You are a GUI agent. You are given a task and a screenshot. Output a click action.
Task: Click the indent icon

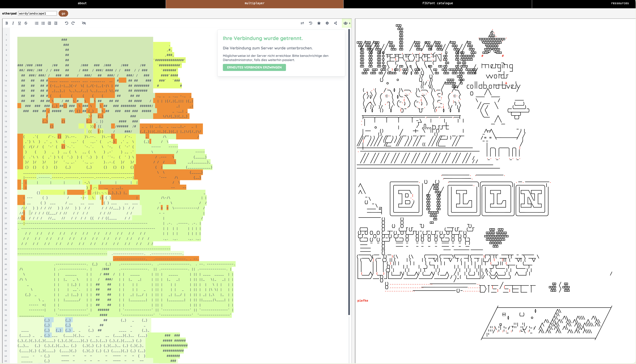(x=49, y=23)
